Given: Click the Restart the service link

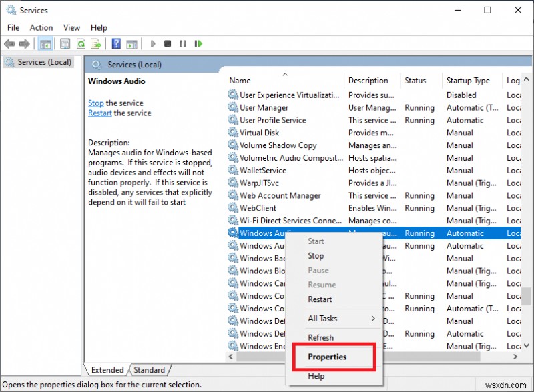Looking at the screenshot, I should 99,113.
